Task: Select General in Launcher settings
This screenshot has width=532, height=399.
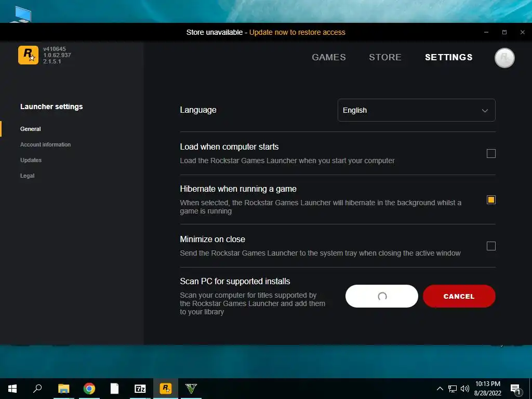Action: coord(31,129)
